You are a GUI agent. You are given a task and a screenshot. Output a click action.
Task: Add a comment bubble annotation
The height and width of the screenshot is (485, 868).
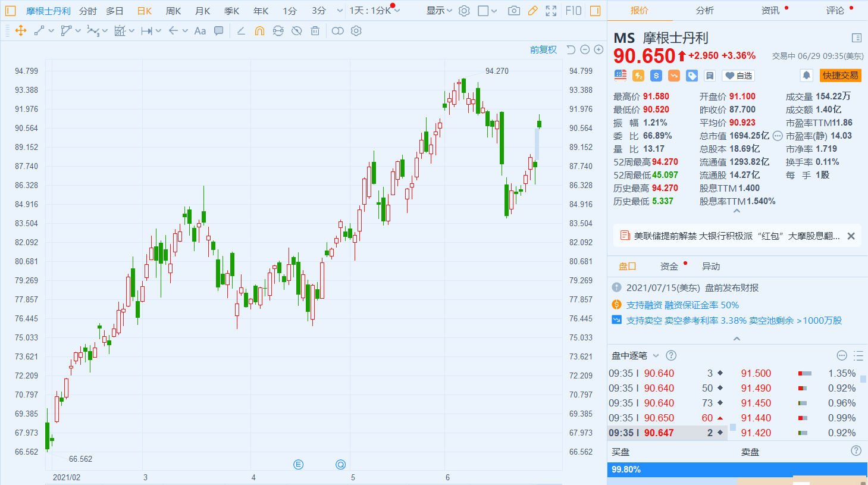219,31
